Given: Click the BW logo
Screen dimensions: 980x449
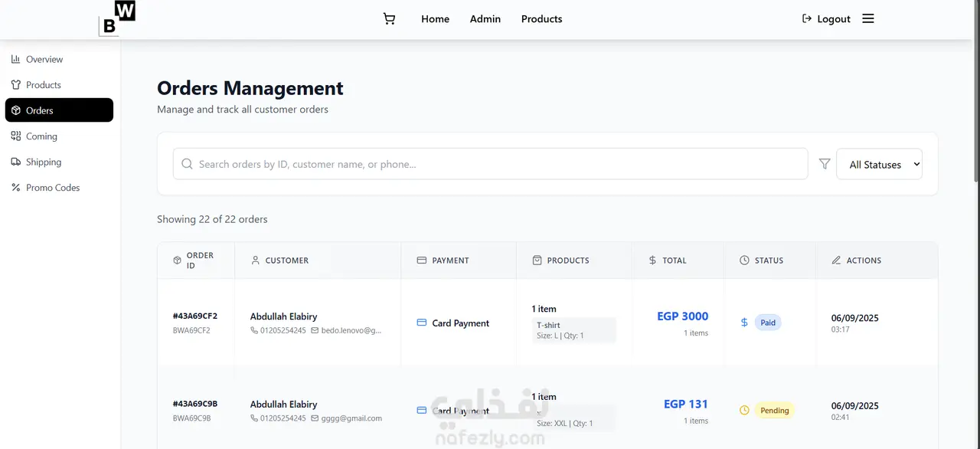Looking at the screenshot, I should 117,19.
